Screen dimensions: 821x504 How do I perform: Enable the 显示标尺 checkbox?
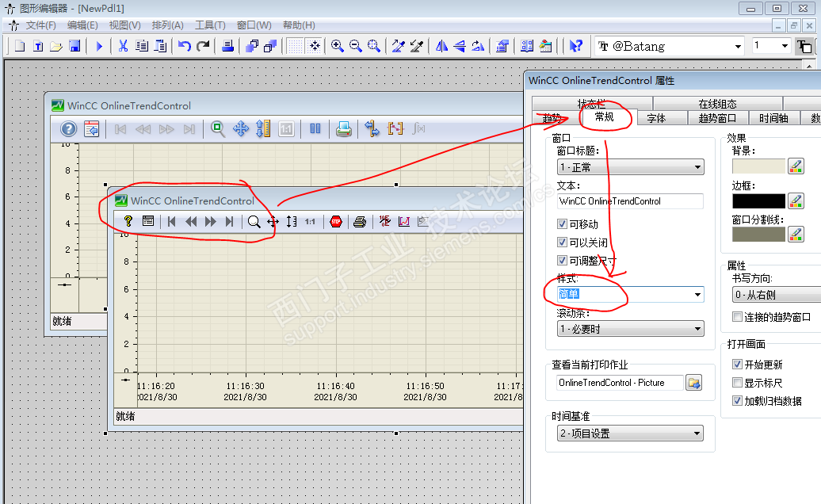[737, 383]
